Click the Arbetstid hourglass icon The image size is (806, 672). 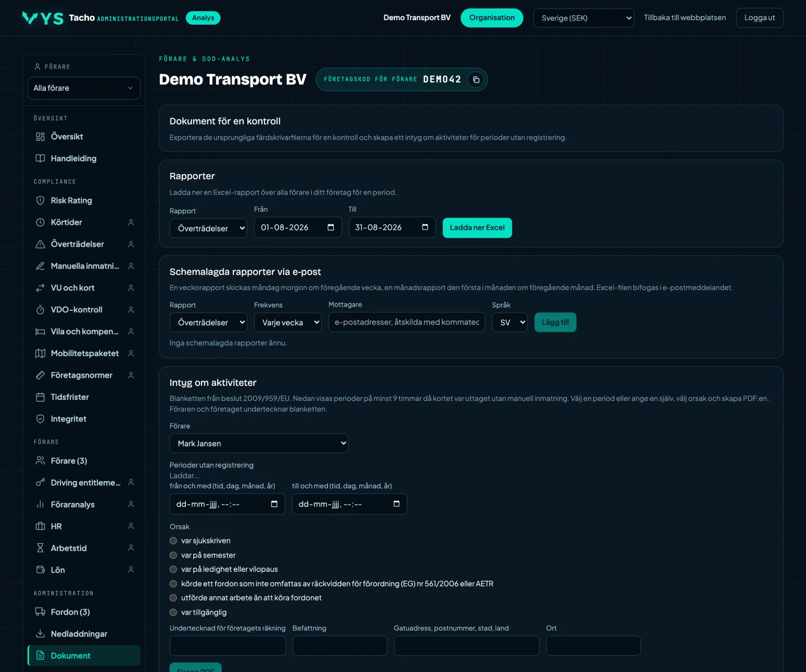[x=40, y=548]
